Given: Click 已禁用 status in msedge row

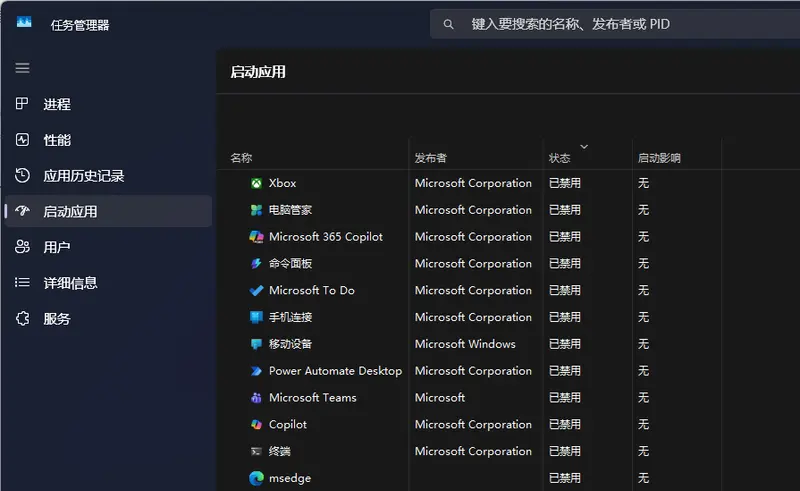Looking at the screenshot, I should [564, 478].
